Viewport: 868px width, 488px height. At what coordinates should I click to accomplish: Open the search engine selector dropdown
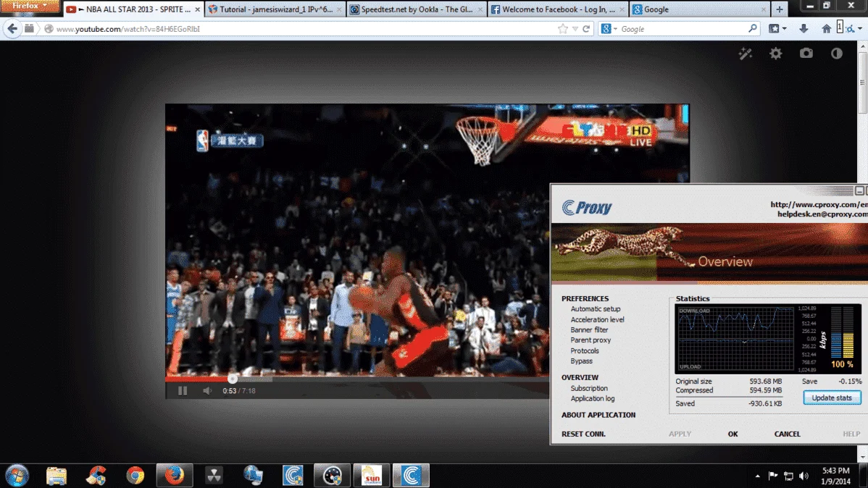point(609,29)
